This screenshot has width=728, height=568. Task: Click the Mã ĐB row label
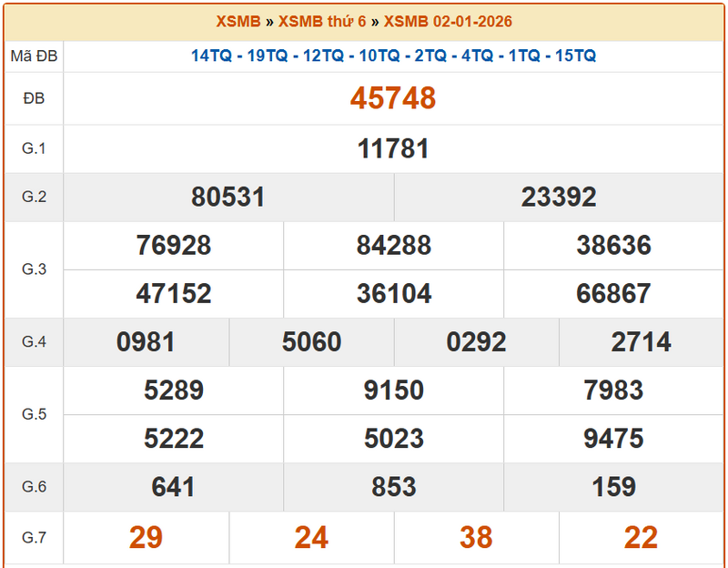(x=34, y=56)
